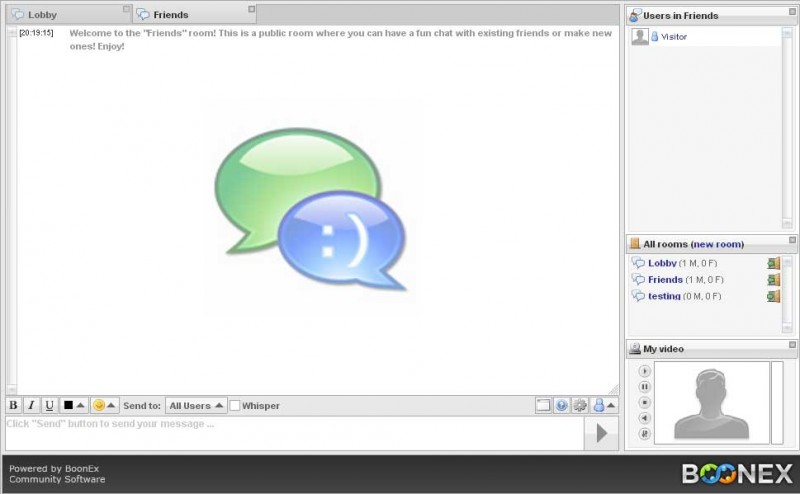
Task: Expand the emoticon list arrow
Action: [111, 405]
